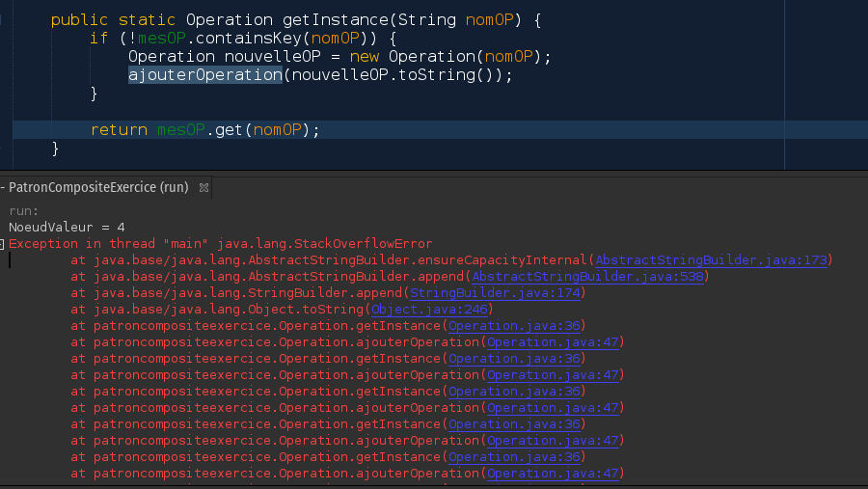Open the bottommost Operation.java:36 link
The height and width of the screenshot is (489, 868).
coord(516,457)
